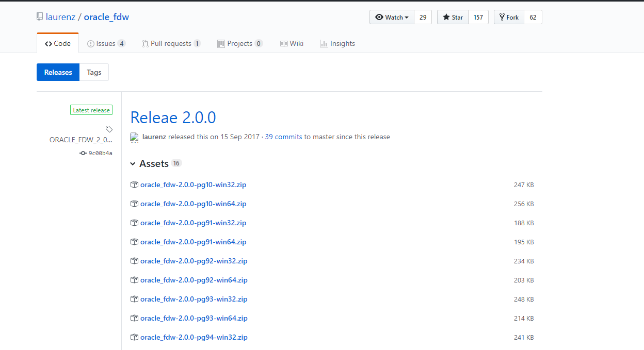Click the repository book icon beside laurenz
The image size is (644, 350).
40,17
